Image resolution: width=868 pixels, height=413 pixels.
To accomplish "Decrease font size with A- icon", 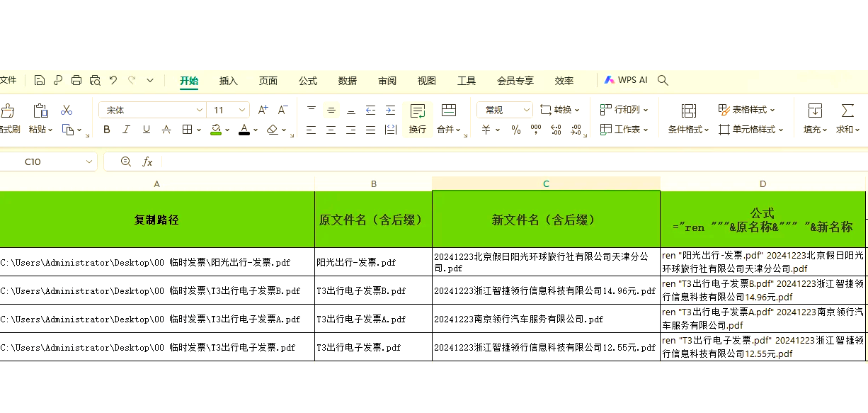I will tap(282, 110).
